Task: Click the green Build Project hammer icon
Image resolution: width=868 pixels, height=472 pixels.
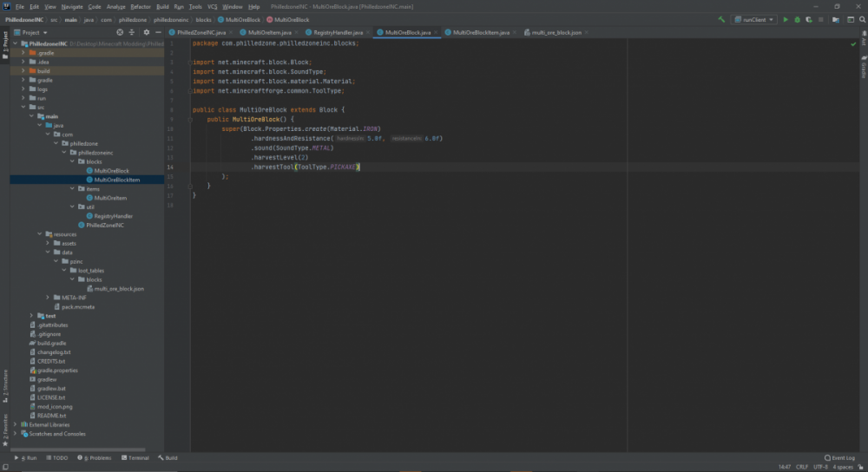Action: coord(721,19)
